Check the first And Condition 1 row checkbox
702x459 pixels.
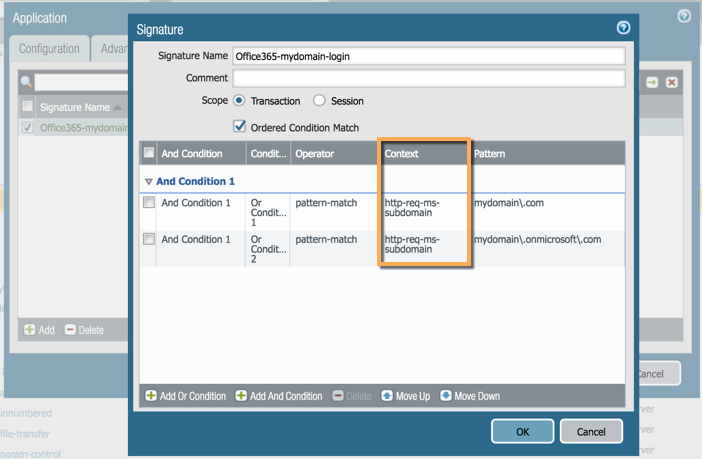coord(149,203)
